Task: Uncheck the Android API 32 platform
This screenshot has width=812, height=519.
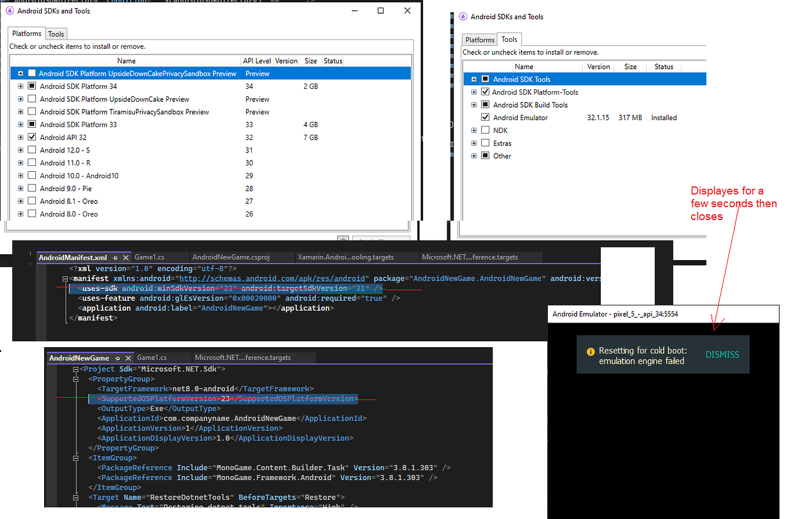Action: coord(32,137)
